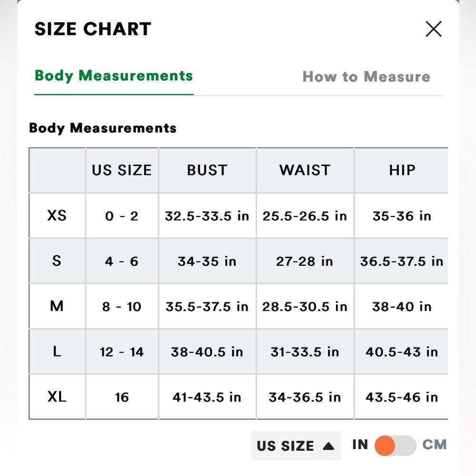Click the XL size row label
476x476 pixels.
pos(57,397)
